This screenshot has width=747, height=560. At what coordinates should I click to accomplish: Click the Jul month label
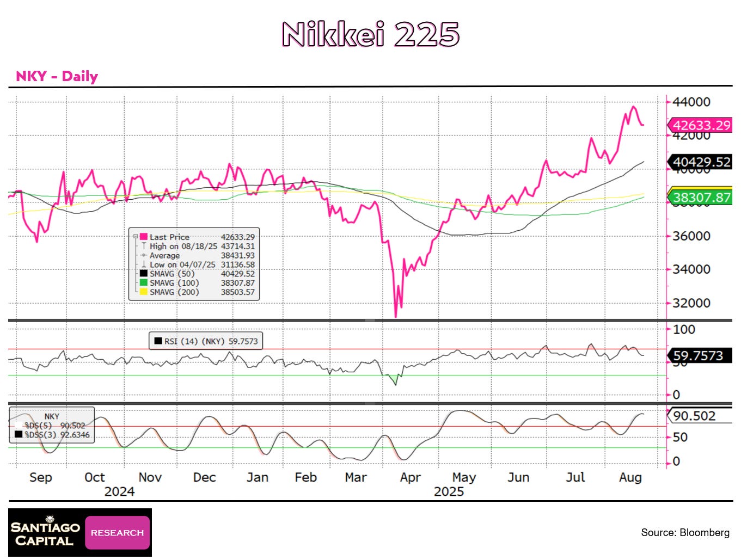575,478
